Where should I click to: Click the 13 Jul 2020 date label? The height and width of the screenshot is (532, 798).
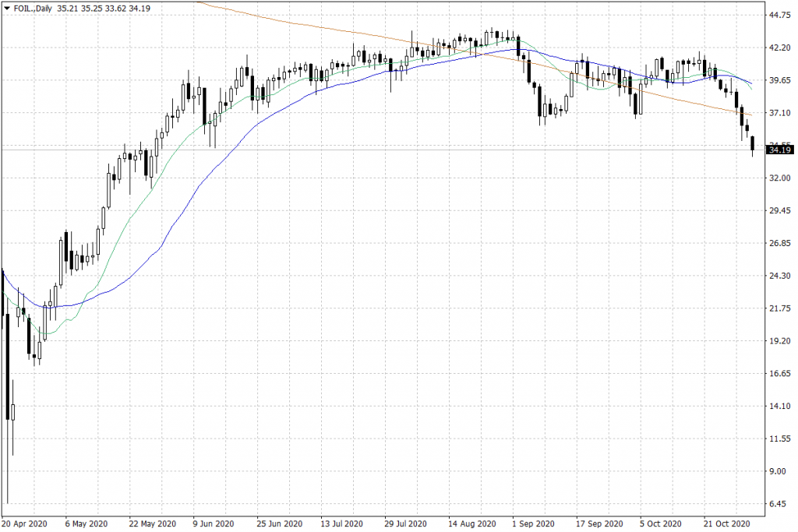coord(341,523)
